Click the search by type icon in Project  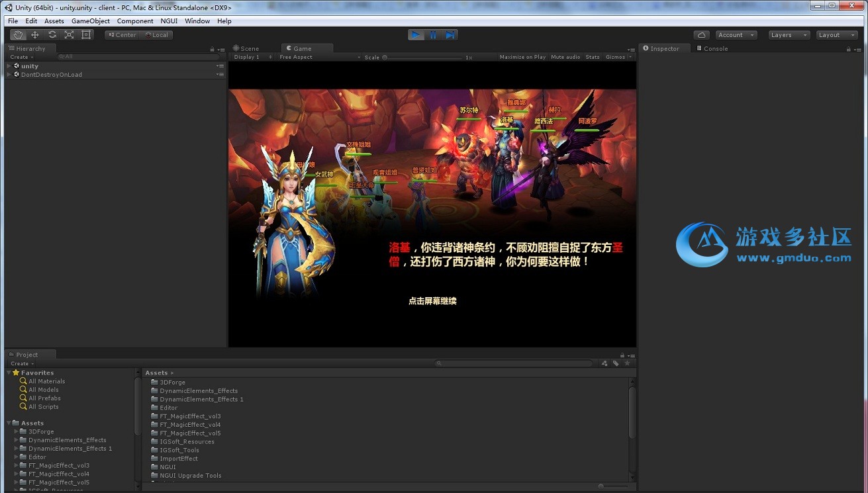tap(604, 363)
